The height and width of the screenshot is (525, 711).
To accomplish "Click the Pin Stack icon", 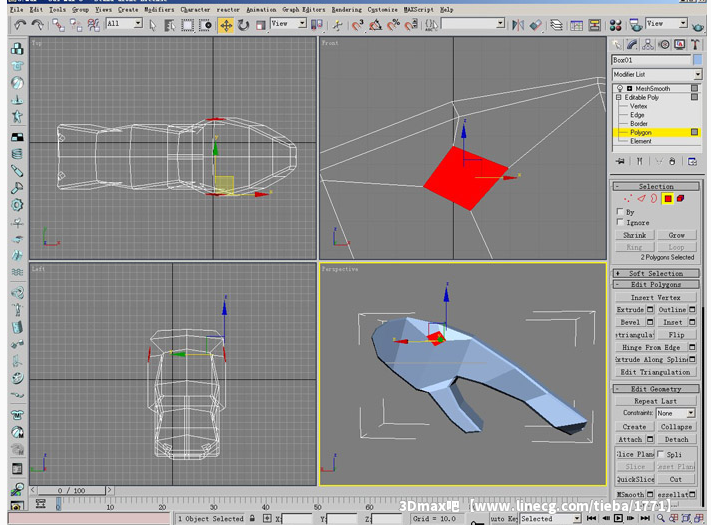I will coord(621,161).
